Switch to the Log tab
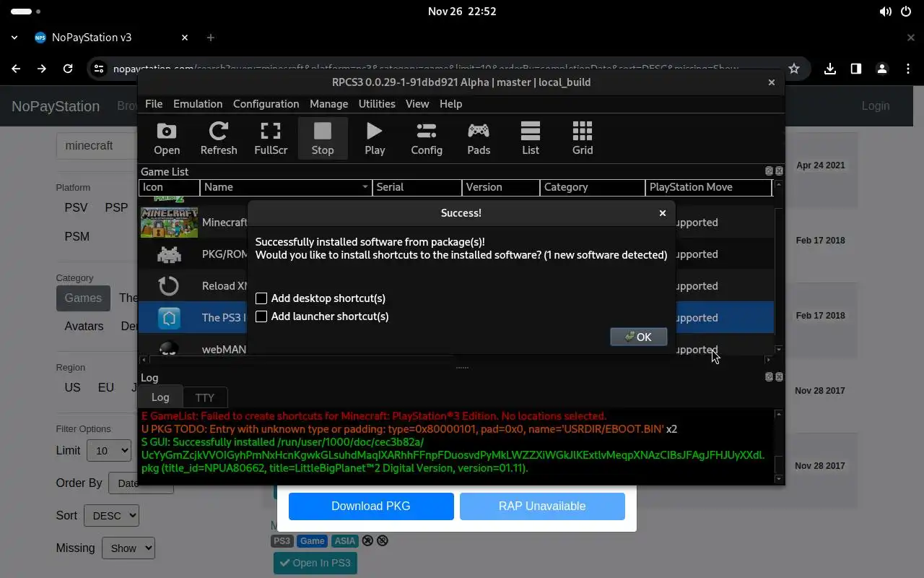The image size is (924, 578). (160, 397)
